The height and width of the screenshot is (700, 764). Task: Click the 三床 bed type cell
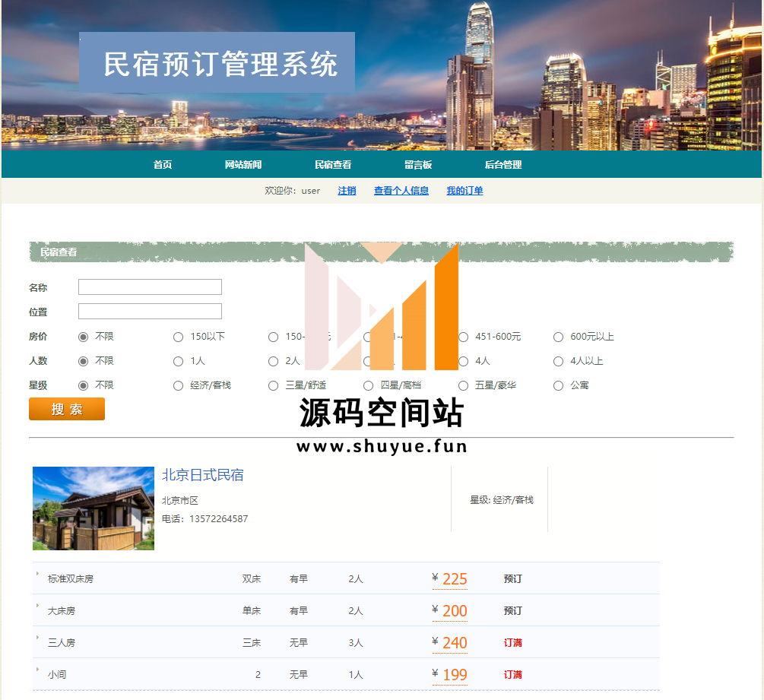pyautogui.click(x=252, y=643)
